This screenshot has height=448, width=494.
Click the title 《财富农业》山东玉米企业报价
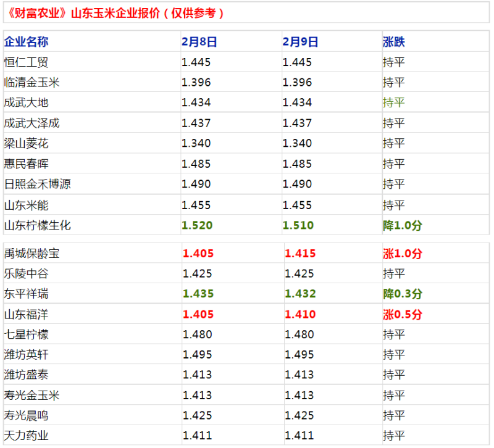tap(83, 13)
